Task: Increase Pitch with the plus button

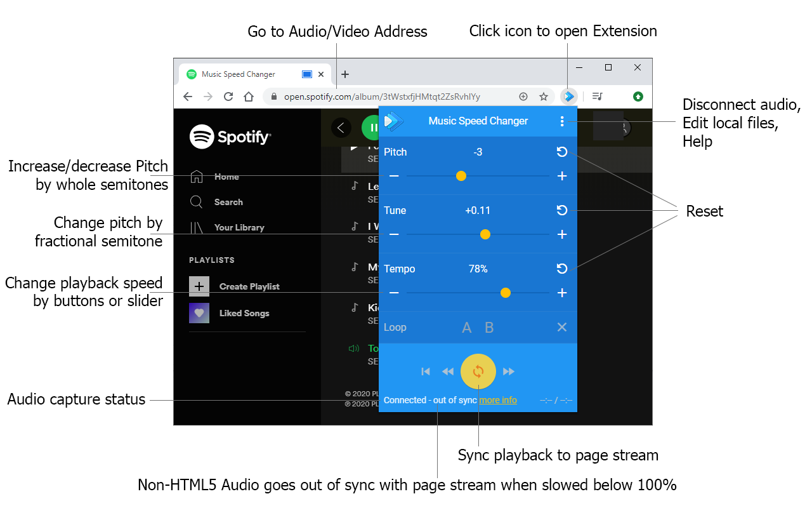Action: pyautogui.click(x=562, y=176)
